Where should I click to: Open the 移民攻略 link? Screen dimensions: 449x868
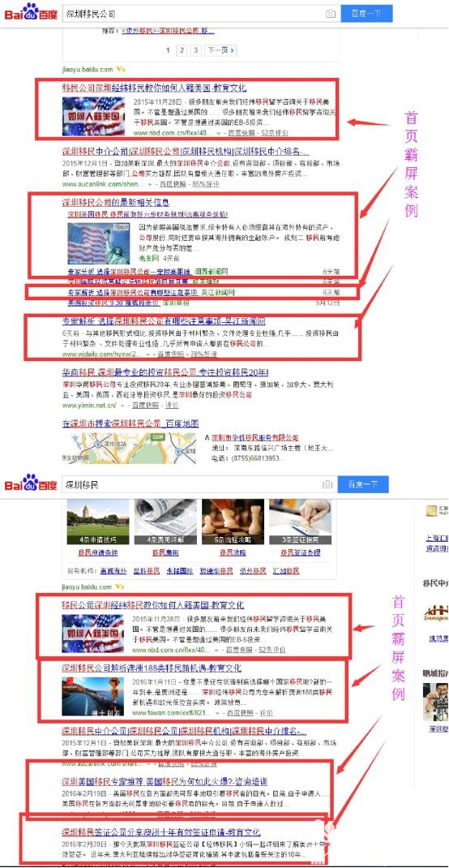tap(233, 552)
